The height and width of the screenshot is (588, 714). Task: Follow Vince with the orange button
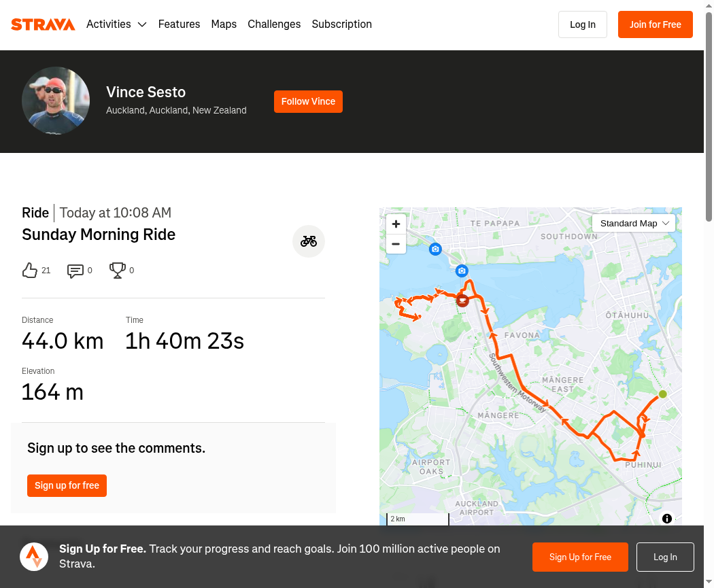308,101
